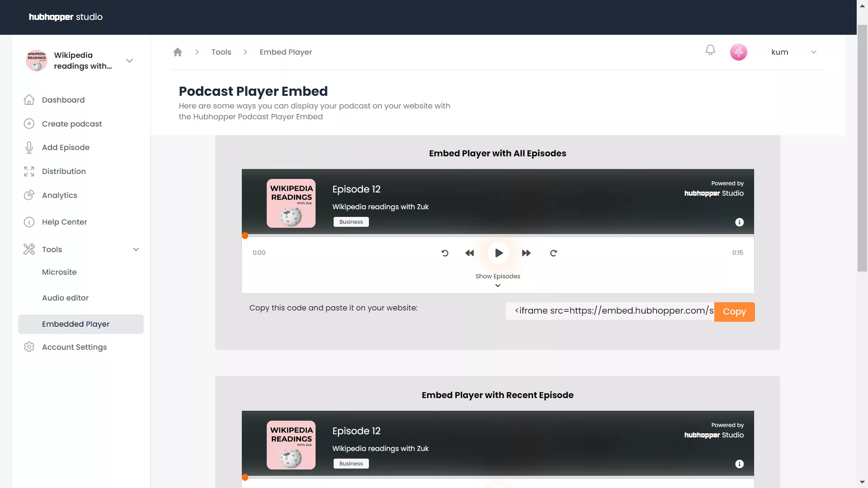The height and width of the screenshot is (488, 868).
Task: Play Episode 12 in first player
Action: (498, 253)
